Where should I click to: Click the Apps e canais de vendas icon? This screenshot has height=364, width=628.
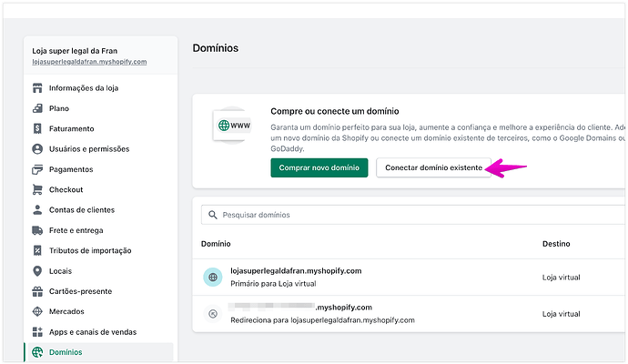[37, 331]
